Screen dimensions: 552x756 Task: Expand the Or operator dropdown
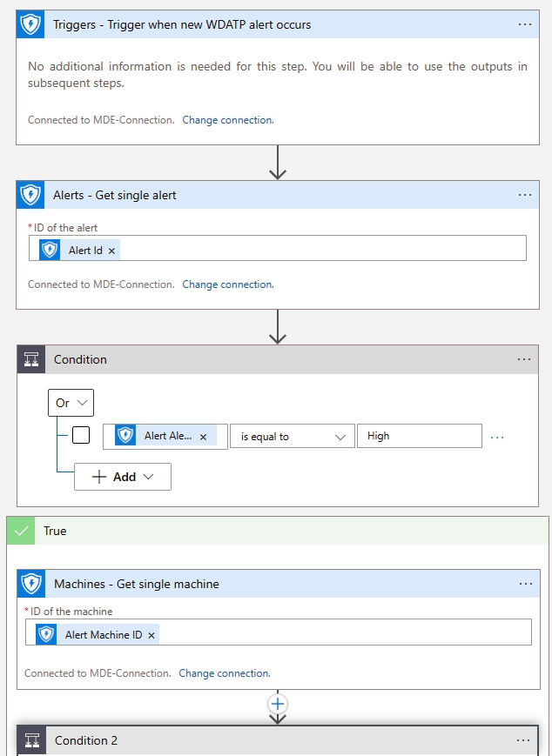(71, 403)
